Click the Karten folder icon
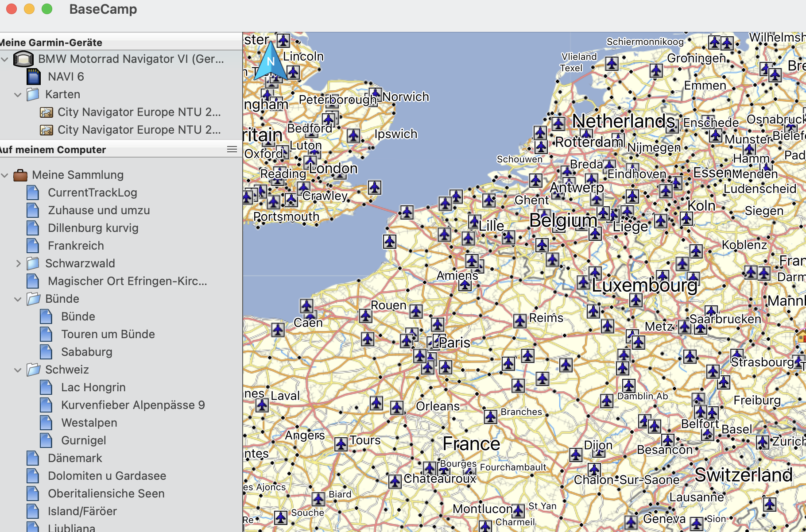 coord(33,94)
